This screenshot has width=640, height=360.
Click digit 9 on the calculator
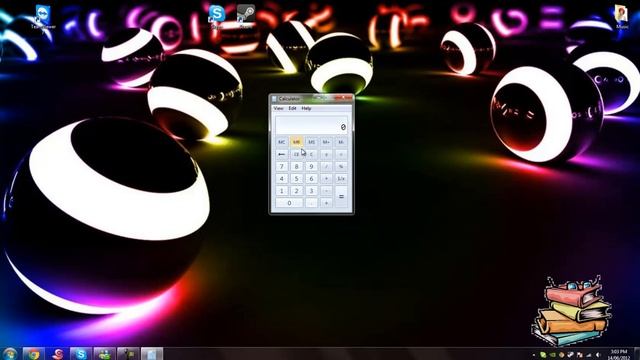[311, 167]
